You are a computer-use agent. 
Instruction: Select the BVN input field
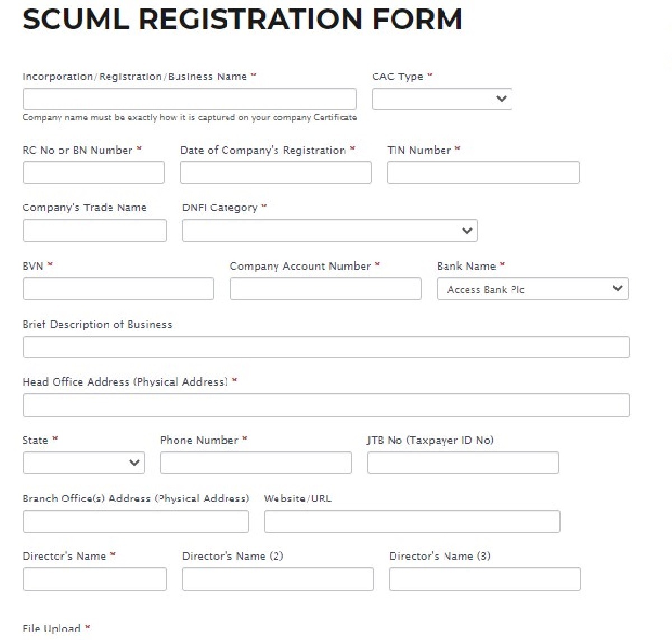coord(118,288)
